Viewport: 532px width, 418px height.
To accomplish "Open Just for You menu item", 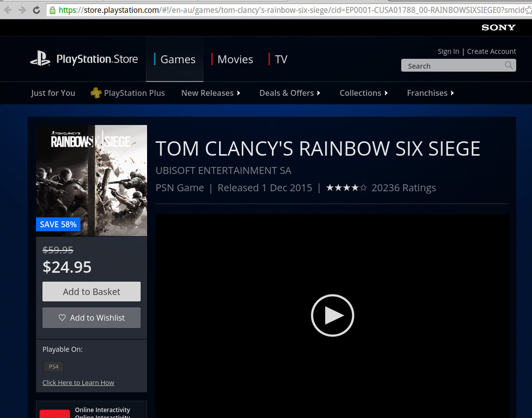I will point(53,93).
